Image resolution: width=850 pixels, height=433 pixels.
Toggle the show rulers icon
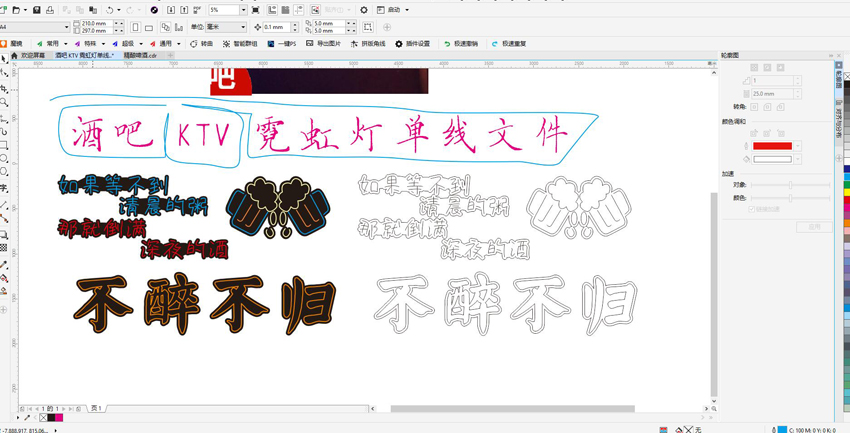click(272, 10)
